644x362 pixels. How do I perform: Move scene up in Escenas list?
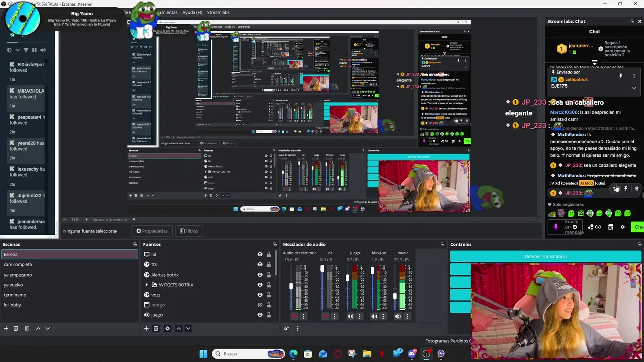38,328
